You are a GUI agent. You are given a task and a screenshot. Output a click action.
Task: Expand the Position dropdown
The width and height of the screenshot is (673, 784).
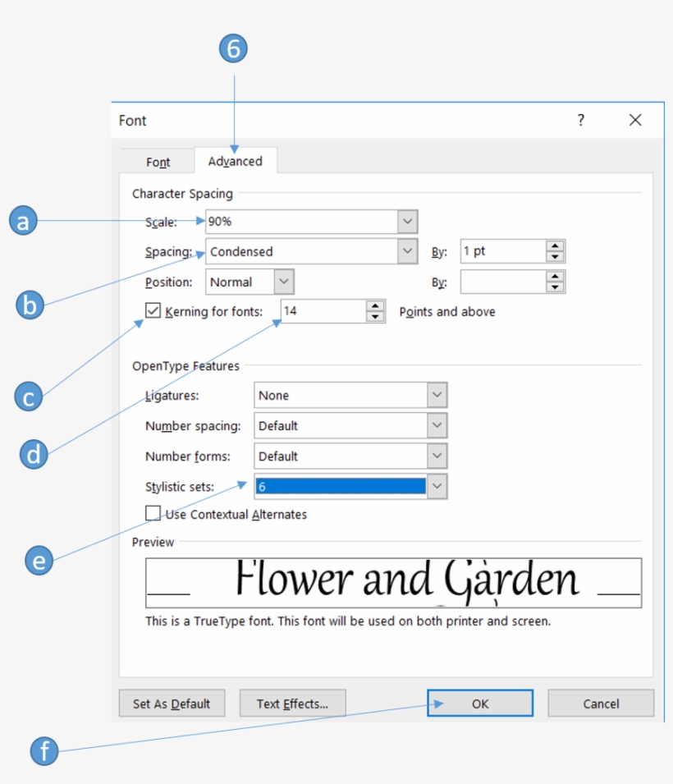click(x=285, y=282)
